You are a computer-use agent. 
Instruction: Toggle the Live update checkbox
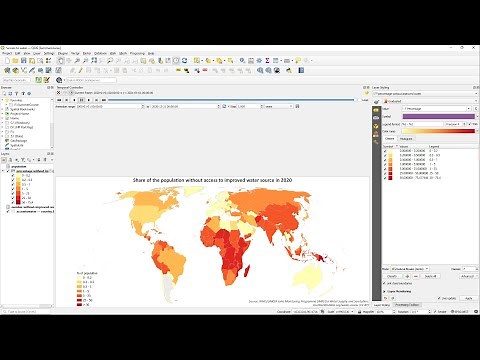coord(440,298)
